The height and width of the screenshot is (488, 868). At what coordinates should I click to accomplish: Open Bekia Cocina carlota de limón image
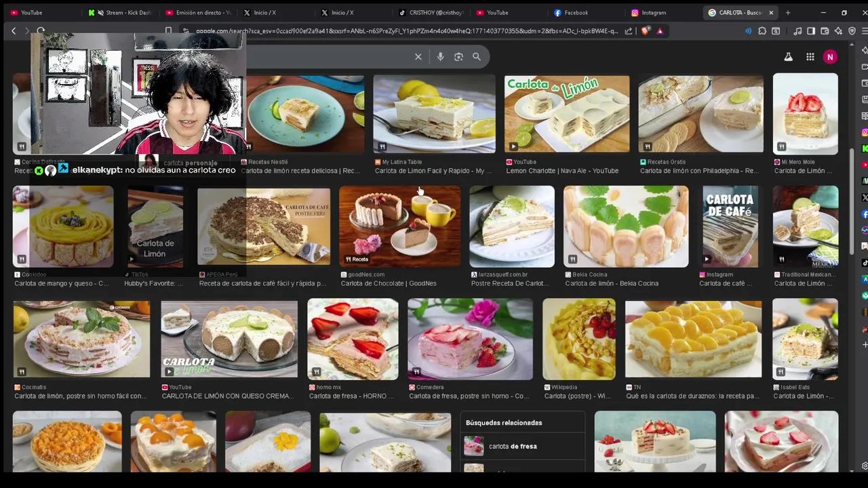pyautogui.click(x=626, y=226)
